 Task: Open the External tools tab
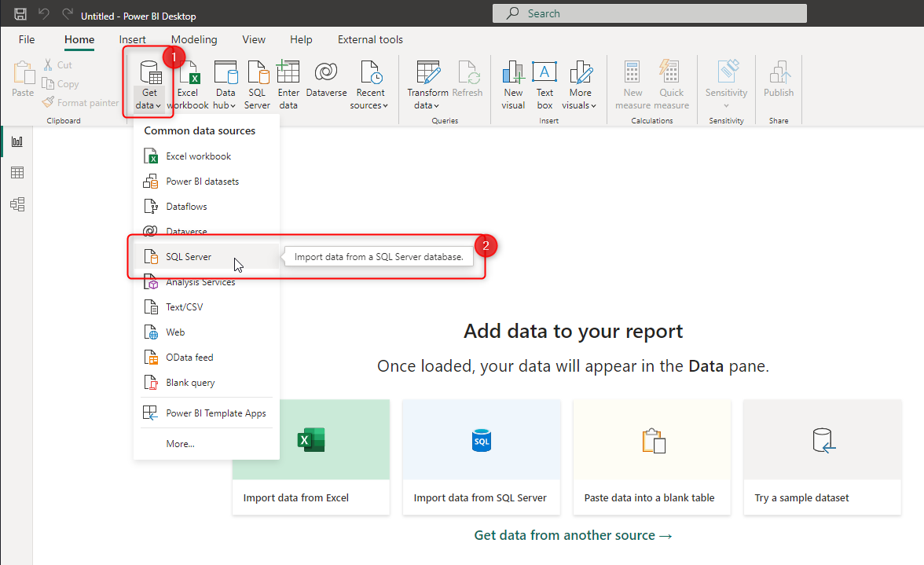tap(370, 39)
